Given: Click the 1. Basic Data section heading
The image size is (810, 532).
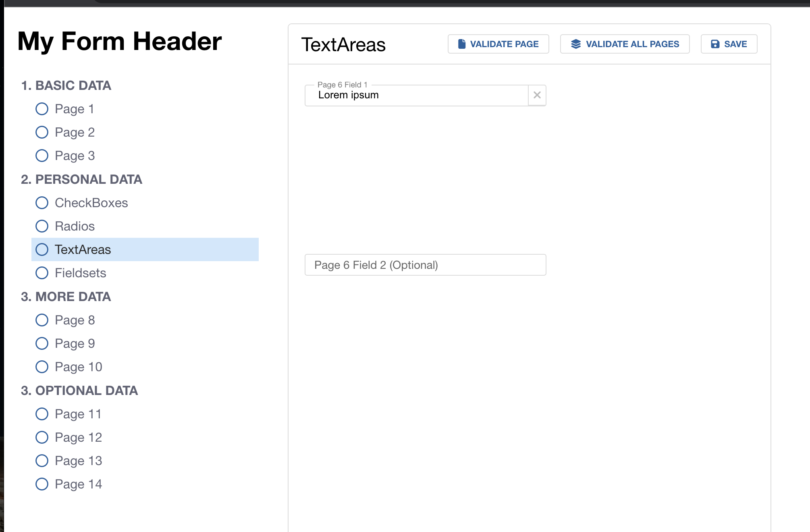Looking at the screenshot, I should [66, 85].
